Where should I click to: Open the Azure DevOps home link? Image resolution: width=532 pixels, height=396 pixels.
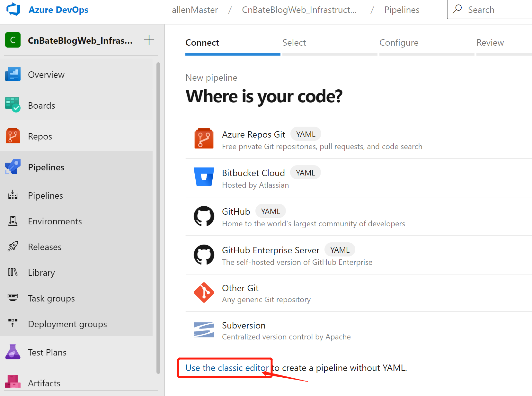point(58,10)
